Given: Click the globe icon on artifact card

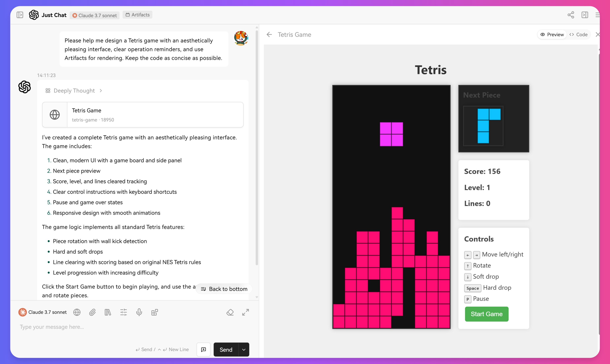Looking at the screenshot, I should (x=55, y=115).
